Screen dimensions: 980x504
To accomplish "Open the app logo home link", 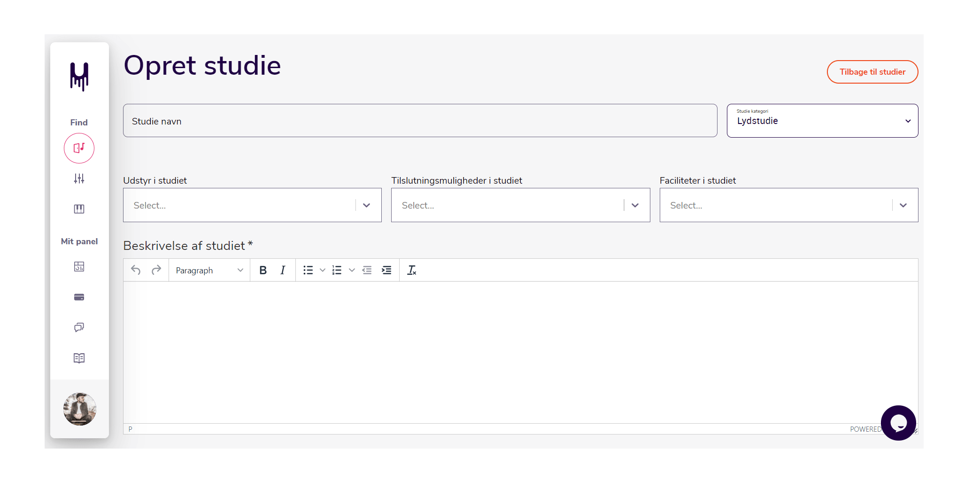I will [x=79, y=77].
